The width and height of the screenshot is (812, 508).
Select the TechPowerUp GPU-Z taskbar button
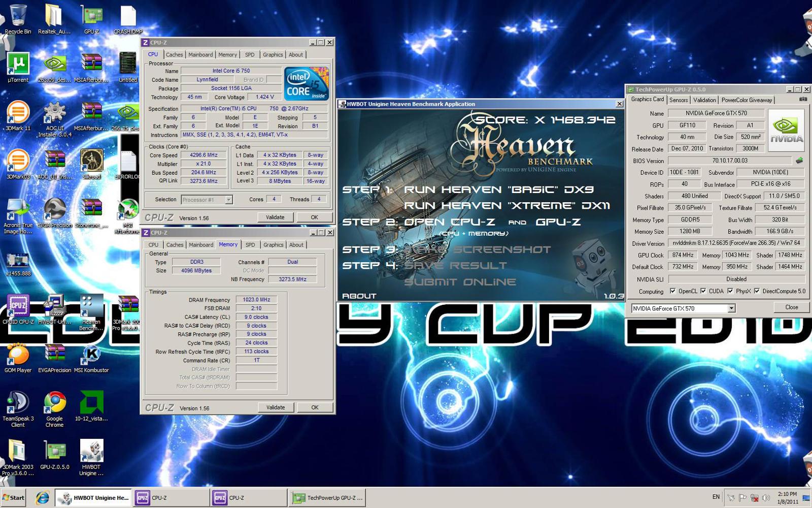328,498
